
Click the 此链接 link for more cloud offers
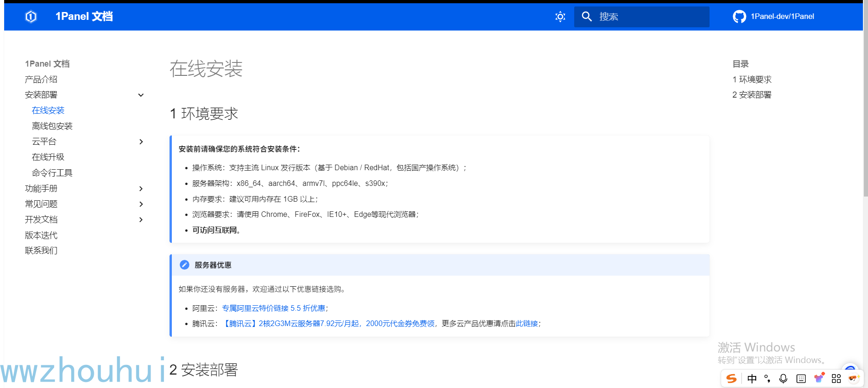[x=527, y=324]
